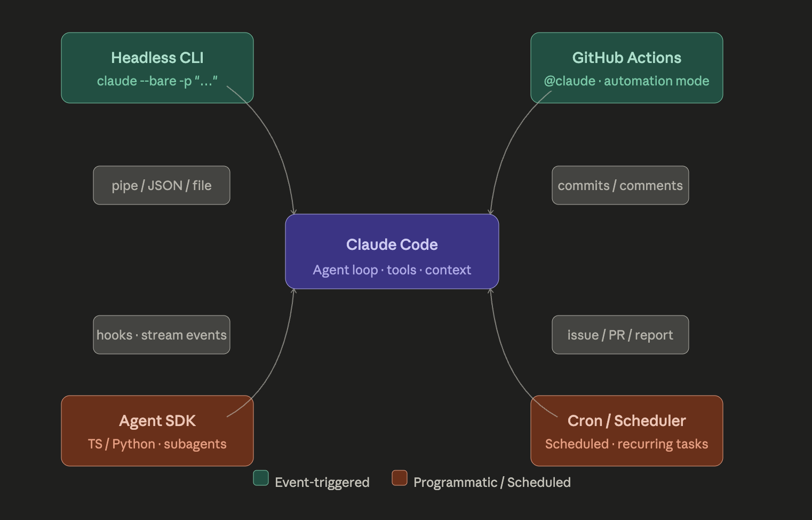Click the pipe / JSON / file box
This screenshot has height=520, width=812.
(x=162, y=185)
